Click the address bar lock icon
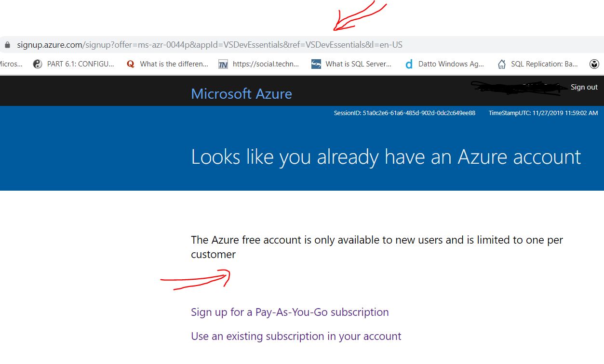 (x=7, y=45)
